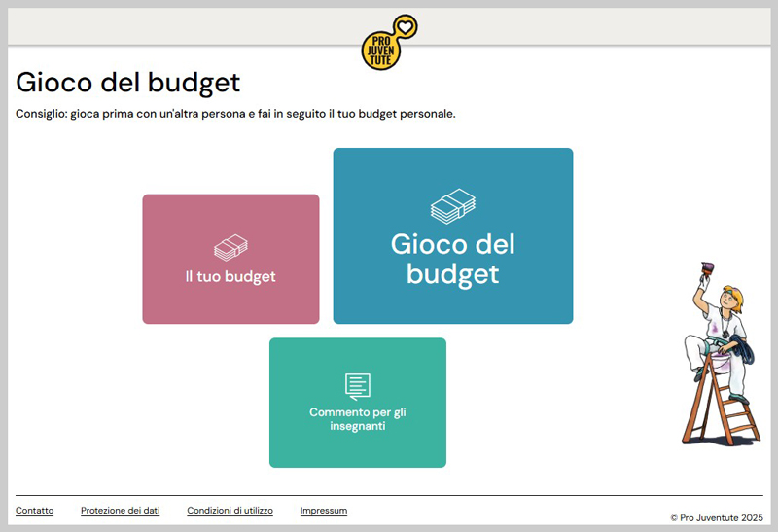
Task: Click the Pro Juventute logo
Action: pyautogui.click(x=382, y=49)
